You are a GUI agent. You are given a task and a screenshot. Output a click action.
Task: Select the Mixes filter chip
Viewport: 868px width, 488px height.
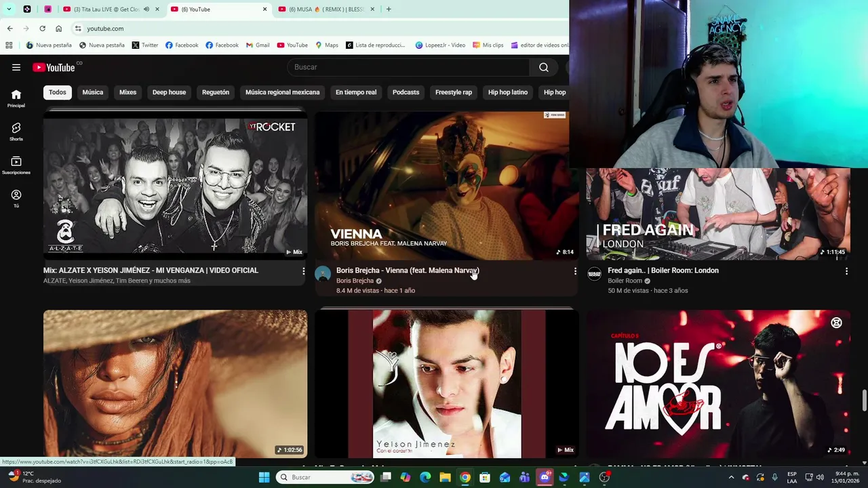[x=127, y=92]
